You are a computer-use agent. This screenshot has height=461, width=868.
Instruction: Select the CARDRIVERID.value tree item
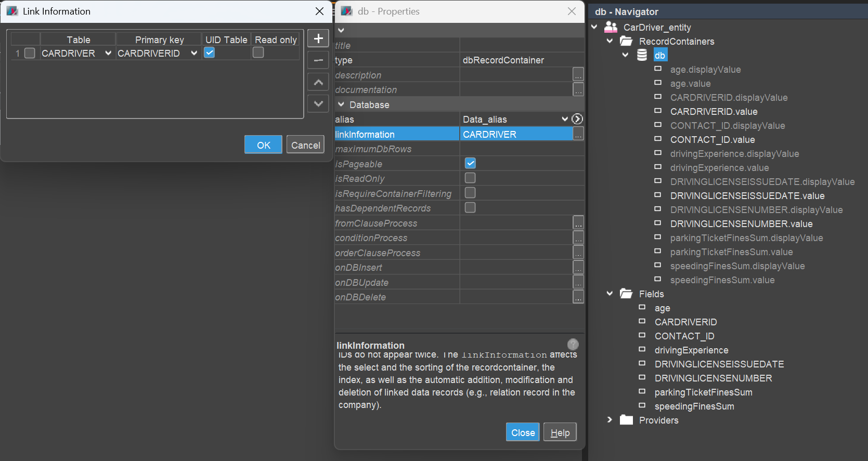pos(714,112)
